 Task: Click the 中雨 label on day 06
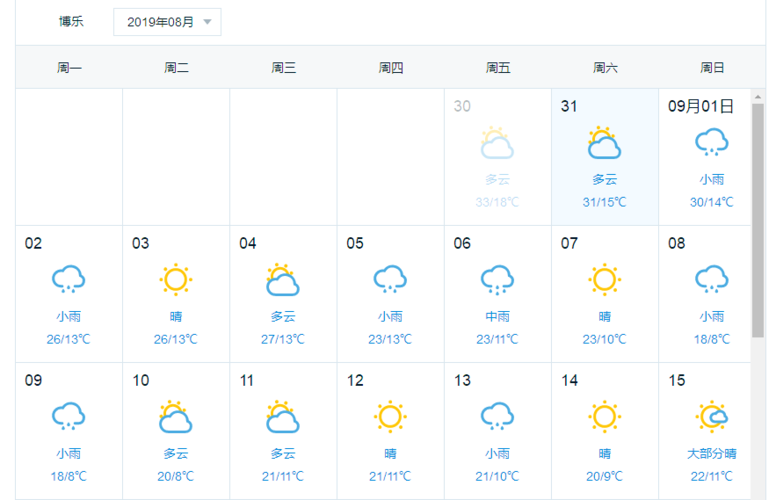[x=497, y=316]
